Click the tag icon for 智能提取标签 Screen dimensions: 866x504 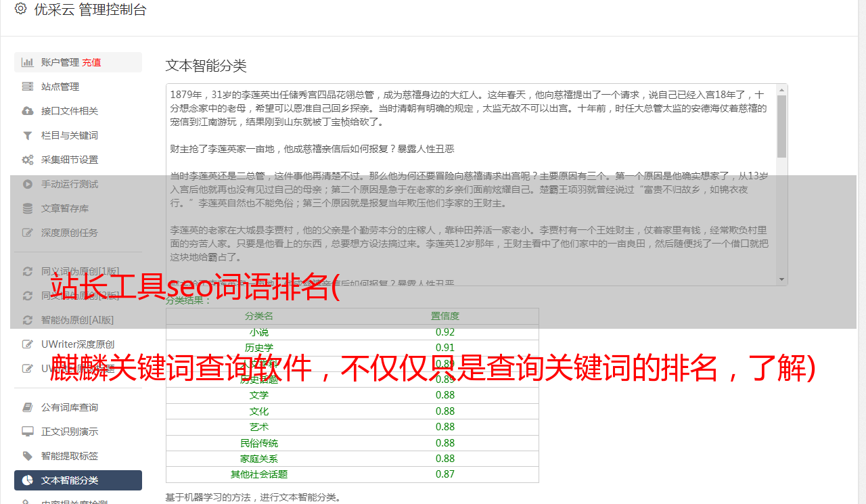pyautogui.click(x=27, y=456)
